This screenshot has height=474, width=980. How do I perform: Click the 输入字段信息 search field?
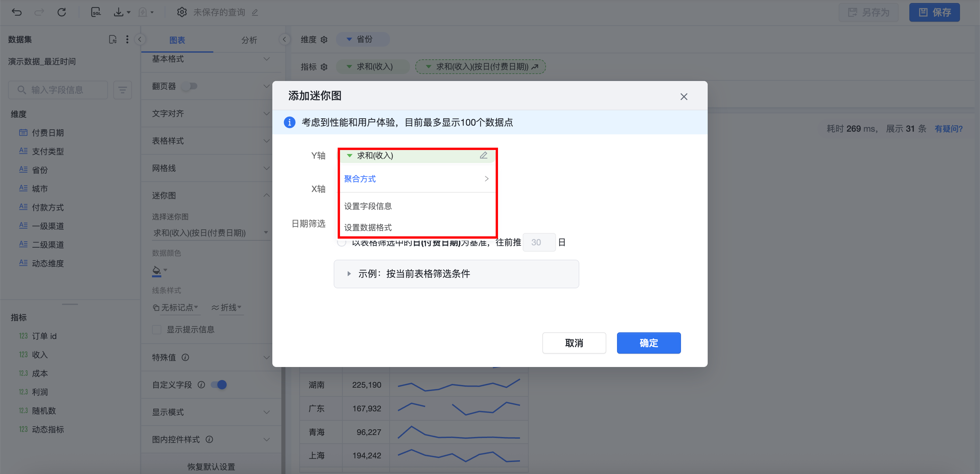(58, 90)
